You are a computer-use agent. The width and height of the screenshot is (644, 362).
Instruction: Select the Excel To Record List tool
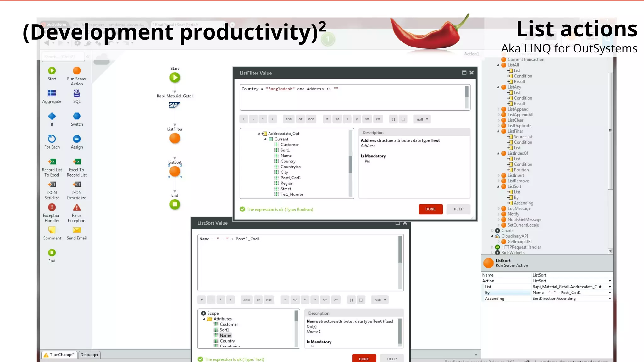tap(77, 168)
